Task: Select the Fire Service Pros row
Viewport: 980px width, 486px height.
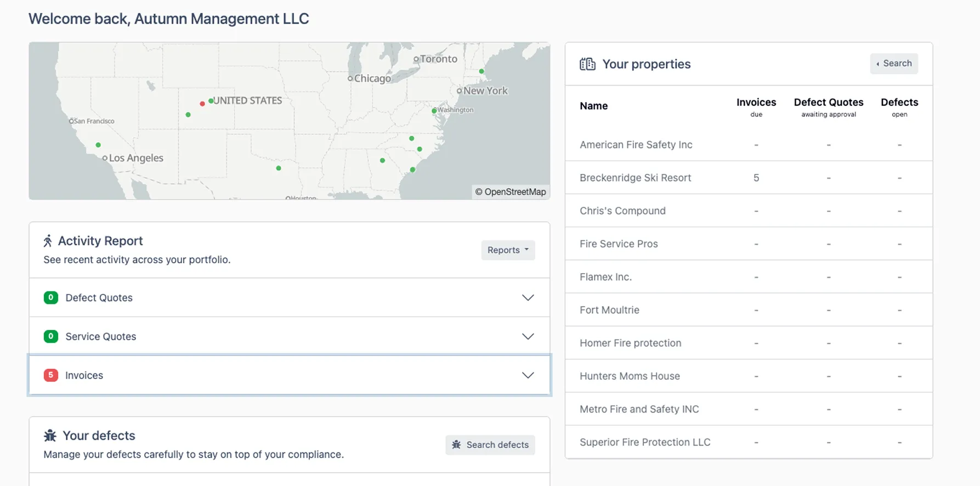Action: (x=749, y=244)
